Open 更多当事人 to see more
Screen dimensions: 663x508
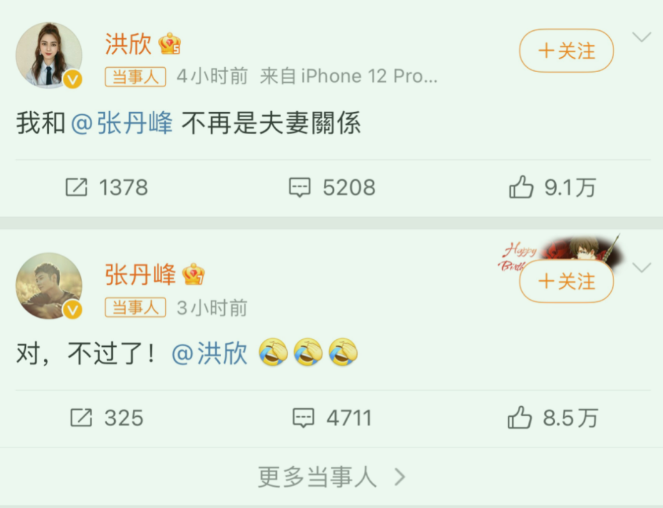[332, 477]
